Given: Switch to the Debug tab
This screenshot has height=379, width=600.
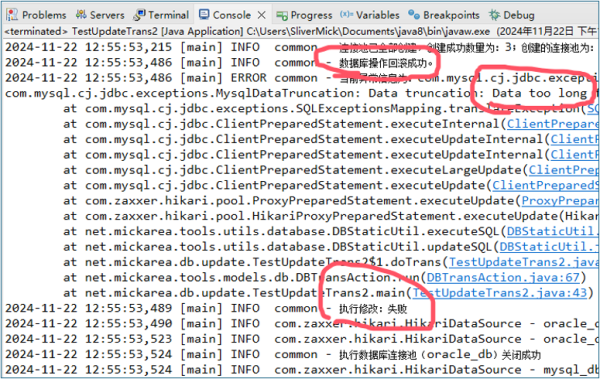Looking at the screenshot, I should tap(512, 15).
